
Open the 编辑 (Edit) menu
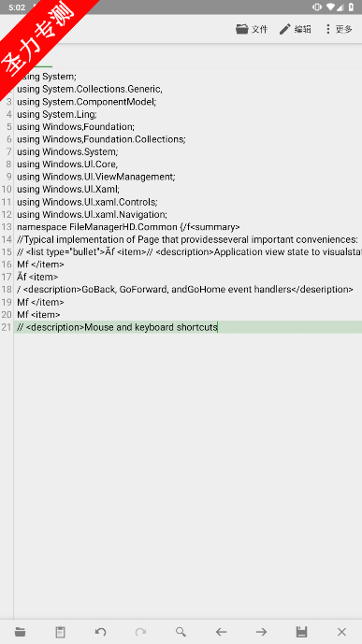point(295,29)
